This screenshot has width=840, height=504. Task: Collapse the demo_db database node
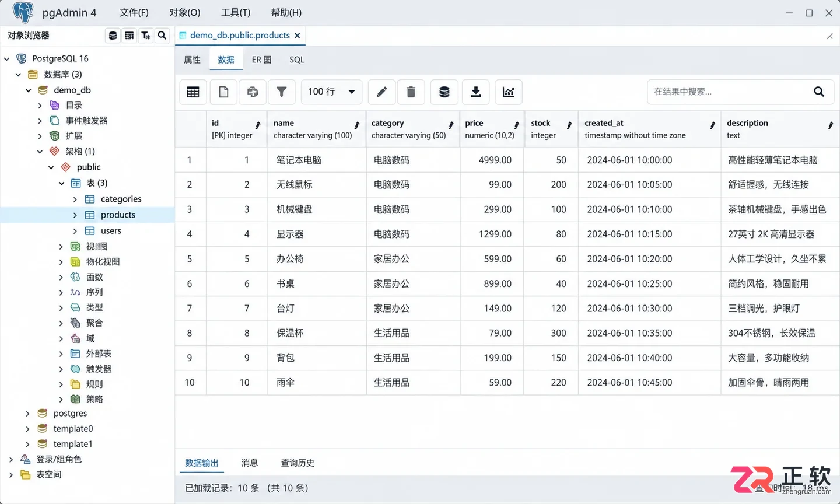[x=29, y=90]
